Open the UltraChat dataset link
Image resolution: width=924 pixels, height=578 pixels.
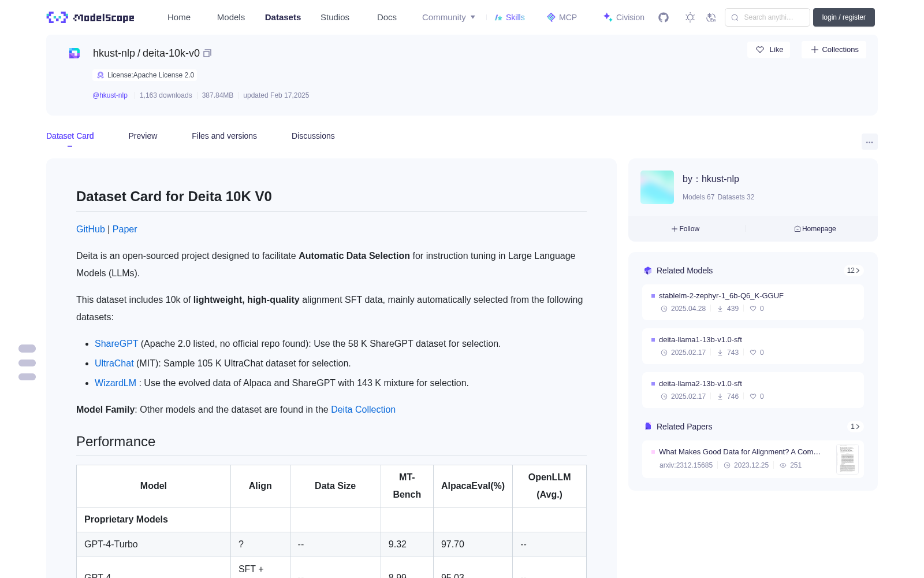tap(114, 363)
